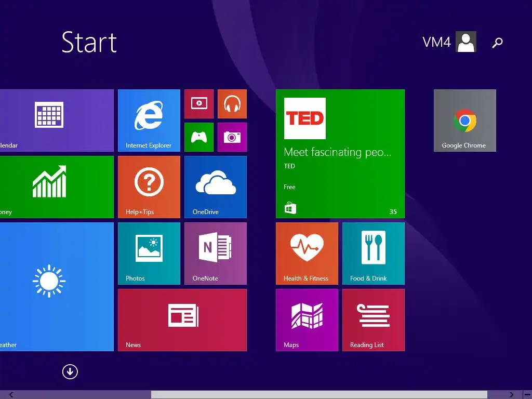Show all apps with down arrow
The image size is (532, 399).
click(x=70, y=371)
